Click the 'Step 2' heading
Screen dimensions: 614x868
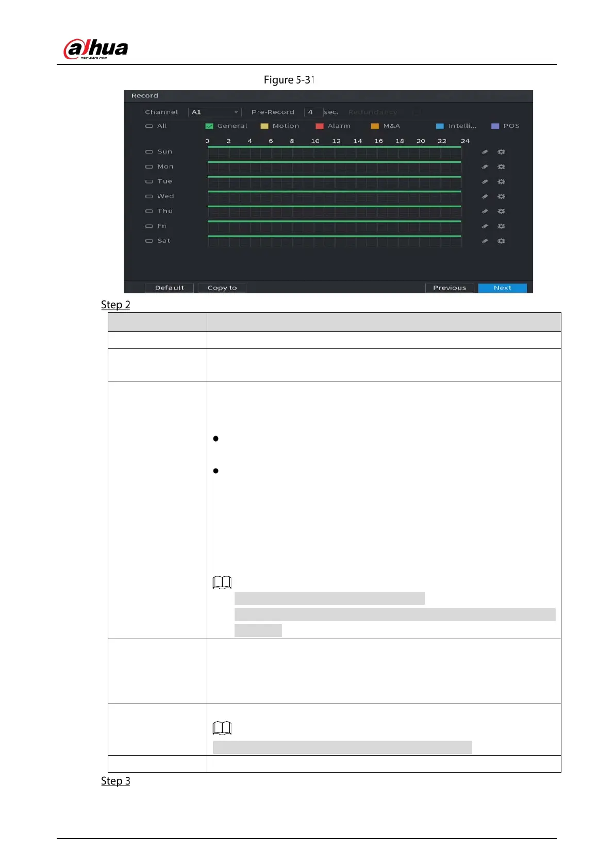click(115, 305)
